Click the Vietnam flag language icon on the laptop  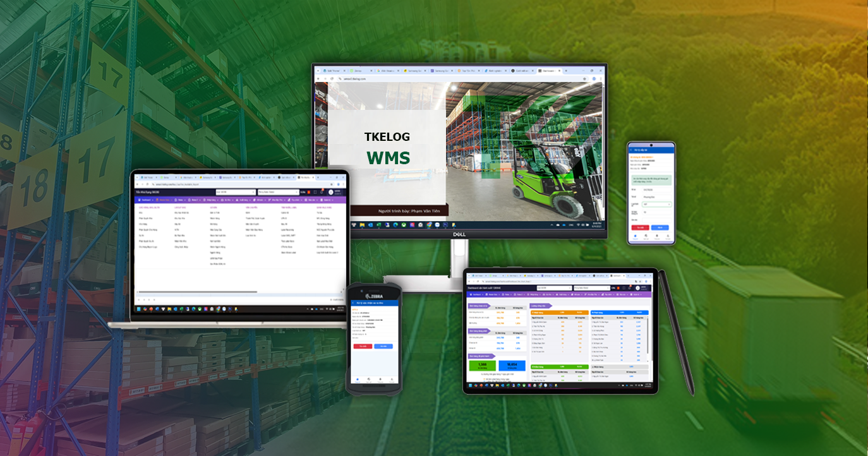point(308,192)
